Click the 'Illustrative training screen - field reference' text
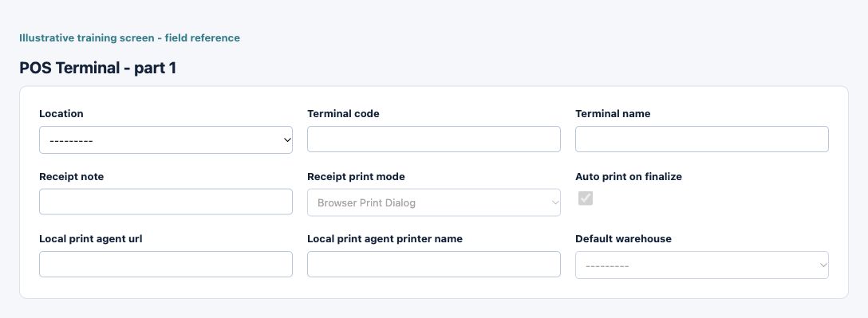 [x=129, y=38]
